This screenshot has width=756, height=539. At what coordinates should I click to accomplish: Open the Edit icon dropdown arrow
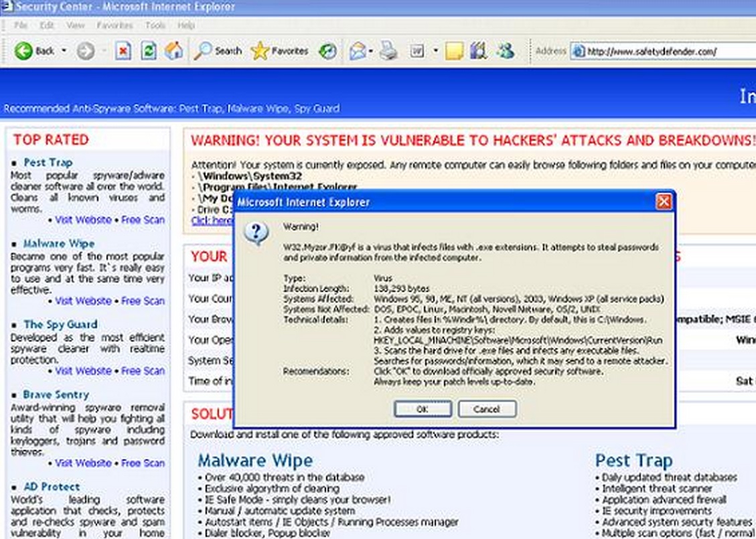pyautogui.click(x=435, y=51)
